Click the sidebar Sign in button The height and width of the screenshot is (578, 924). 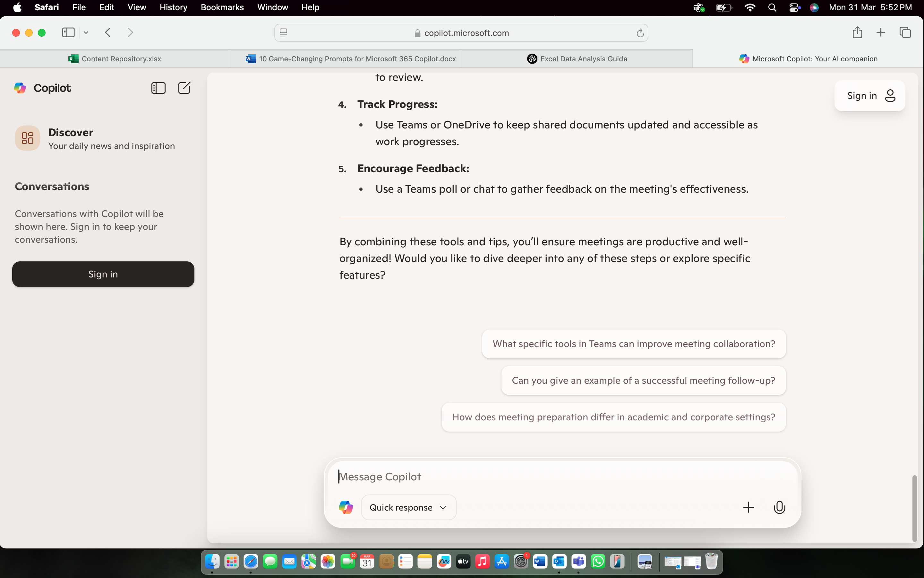tap(103, 274)
